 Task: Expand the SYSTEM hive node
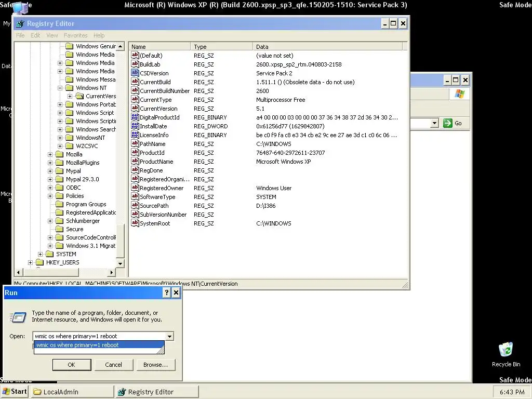(41, 254)
